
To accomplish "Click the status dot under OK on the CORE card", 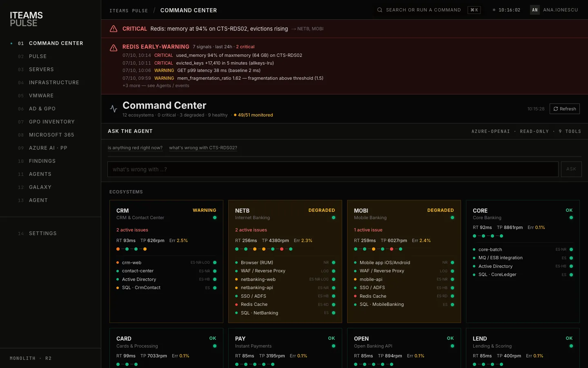I will (x=571, y=218).
